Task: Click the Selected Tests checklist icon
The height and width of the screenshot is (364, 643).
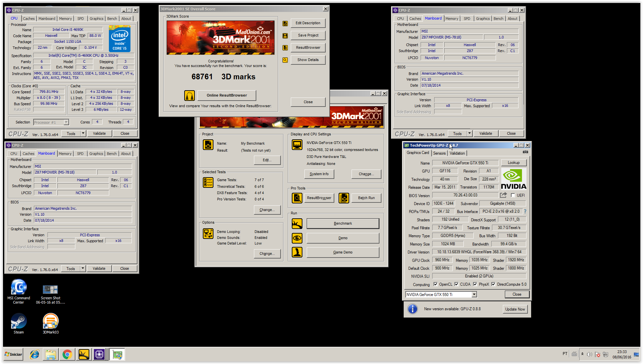Action: pos(208,182)
